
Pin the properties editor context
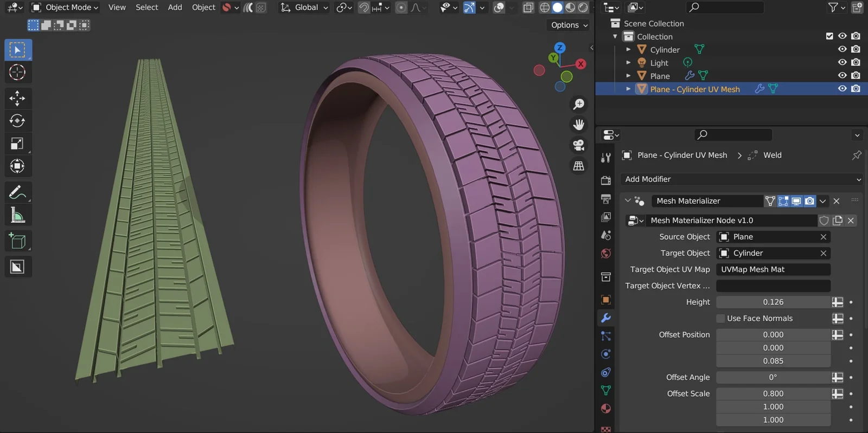pyautogui.click(x=857, y=156)
